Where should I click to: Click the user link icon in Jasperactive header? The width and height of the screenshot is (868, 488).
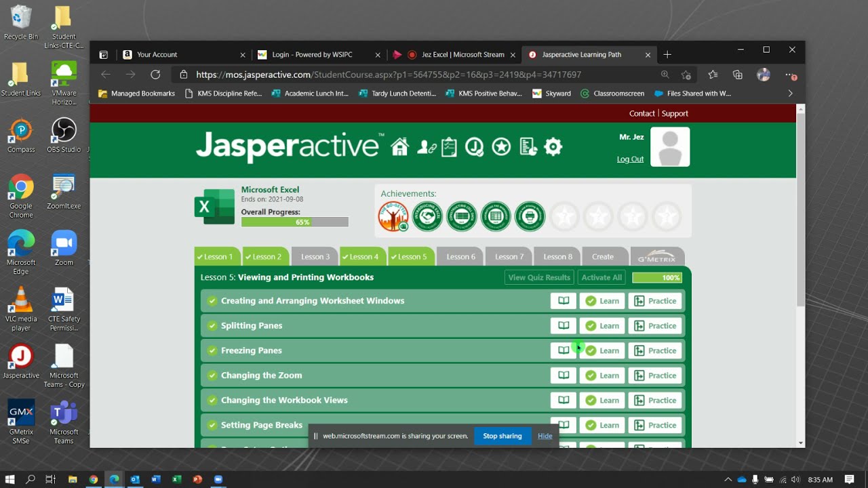click(x=427, y=147)
